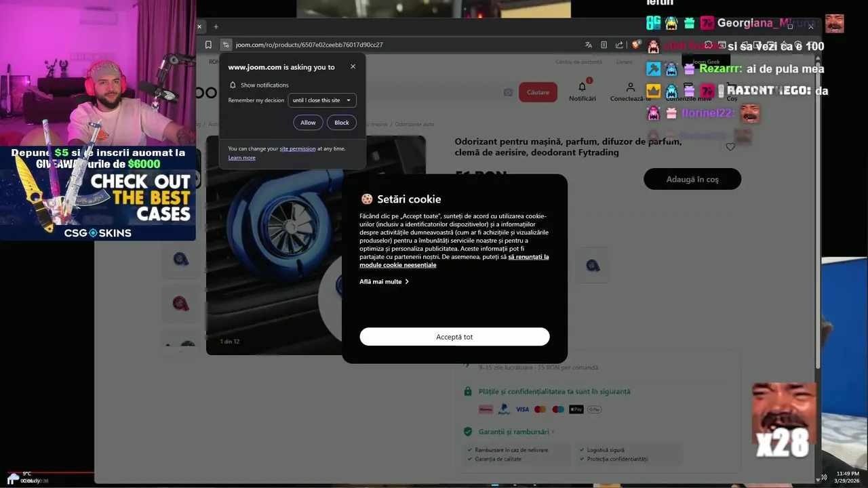Open 'until I close this site' dropdown

pyautogui.click(x=322, y=100)
